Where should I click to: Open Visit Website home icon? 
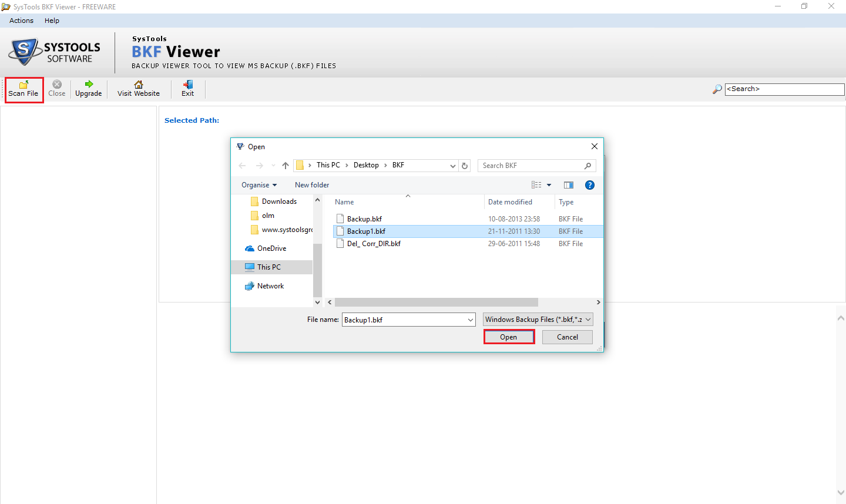(139, 84)
